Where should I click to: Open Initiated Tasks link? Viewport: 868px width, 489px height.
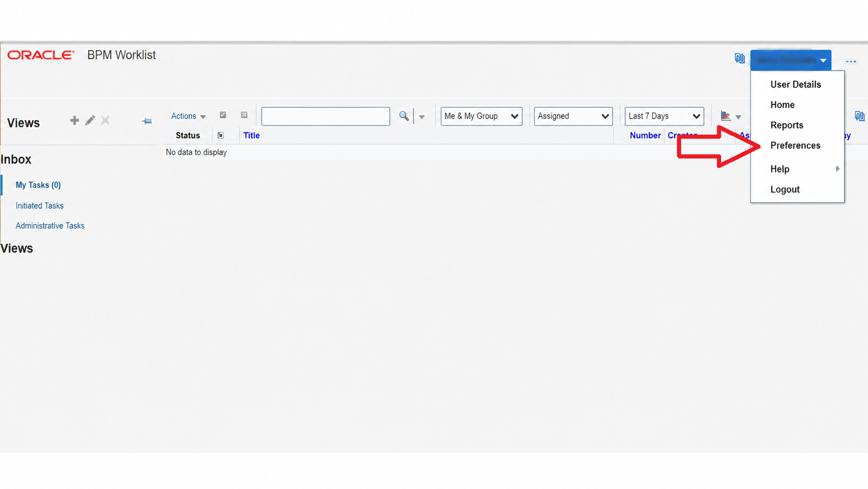coord(39,206)
